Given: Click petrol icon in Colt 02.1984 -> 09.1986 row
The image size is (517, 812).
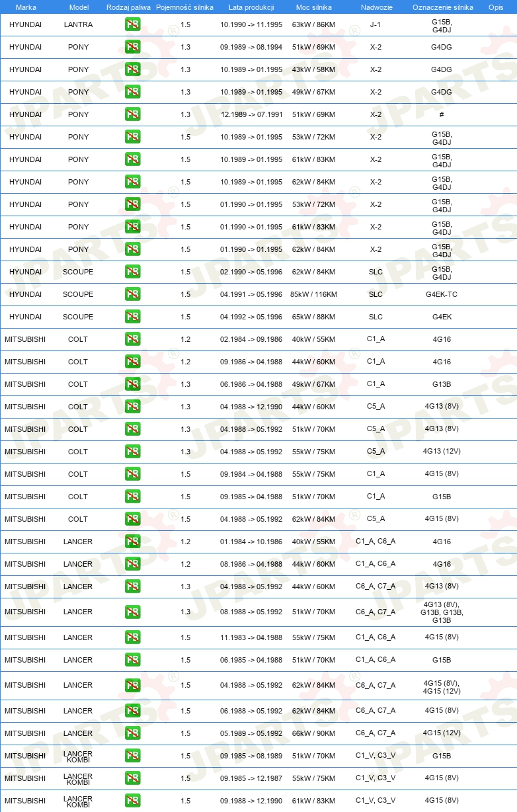Looking at the screenshot, I should click(132, 340).
